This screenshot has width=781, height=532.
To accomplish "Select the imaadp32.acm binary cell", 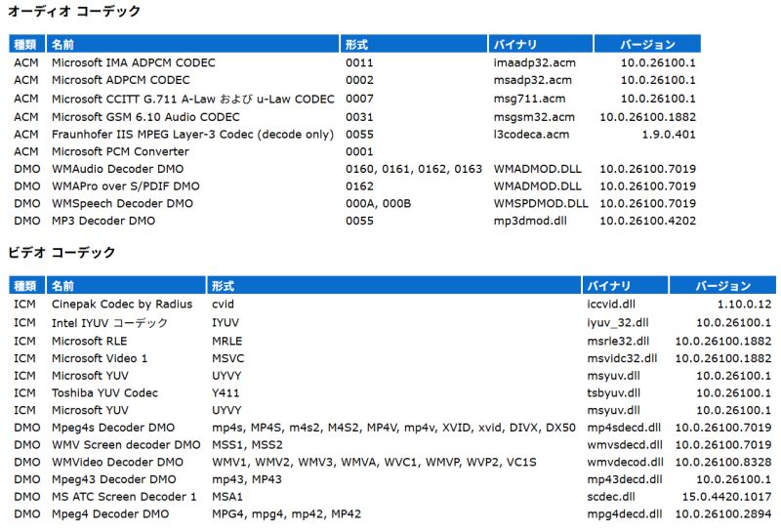I will pyautogui.click(x=534, y=62).
